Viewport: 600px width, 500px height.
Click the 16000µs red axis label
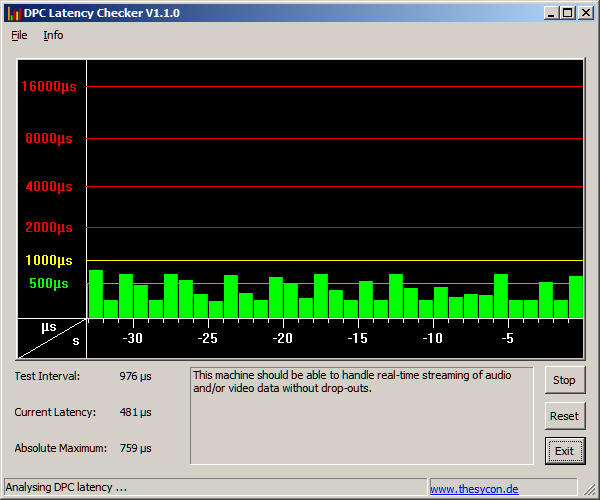[49, 87]
